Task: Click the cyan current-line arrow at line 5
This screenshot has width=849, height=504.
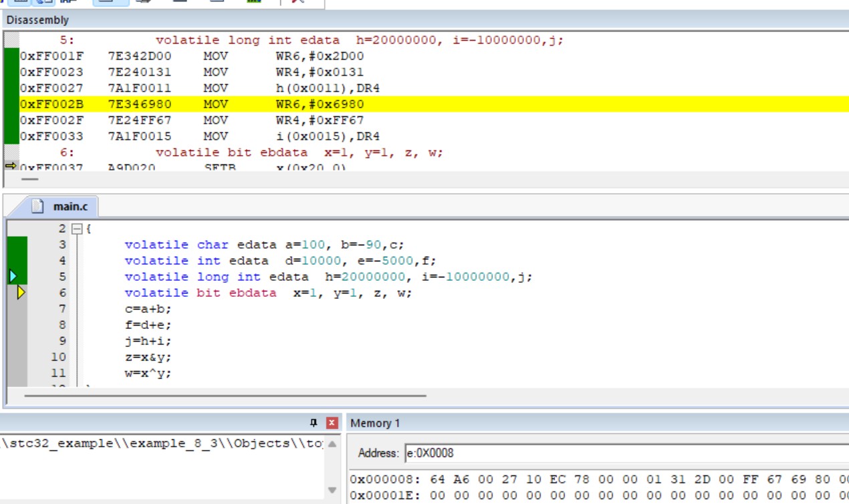Action: [x=13, y=276]
